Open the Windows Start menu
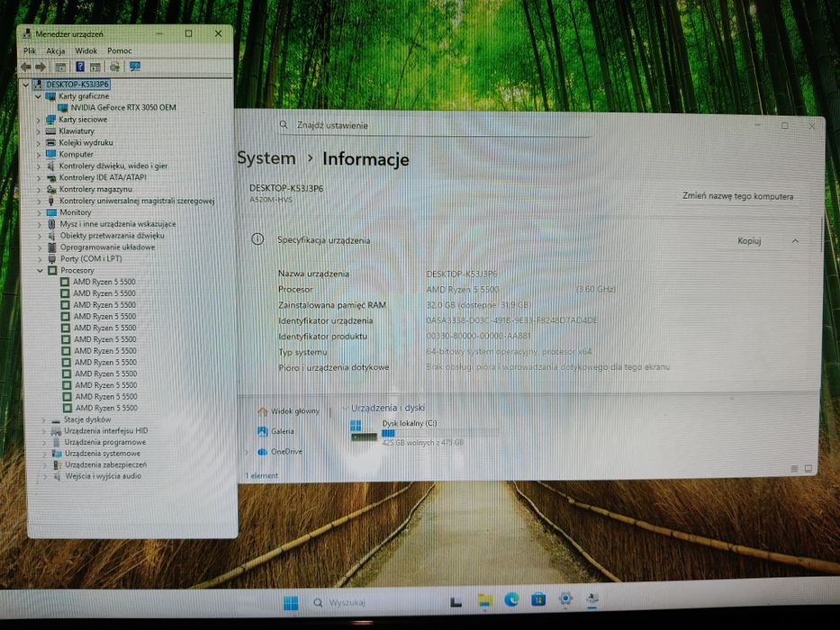The height and width of the screenshot is (630, 840). point(291,603)
